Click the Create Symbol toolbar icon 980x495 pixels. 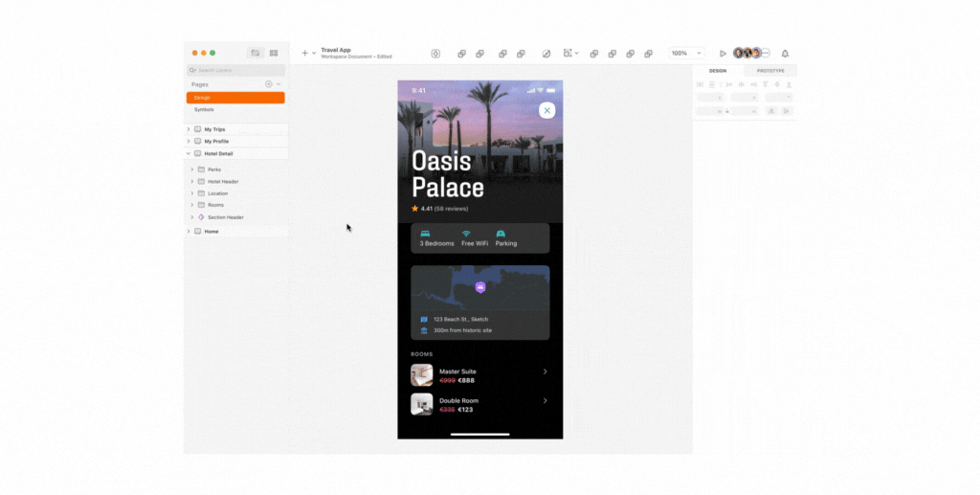(x=435, y=54)
